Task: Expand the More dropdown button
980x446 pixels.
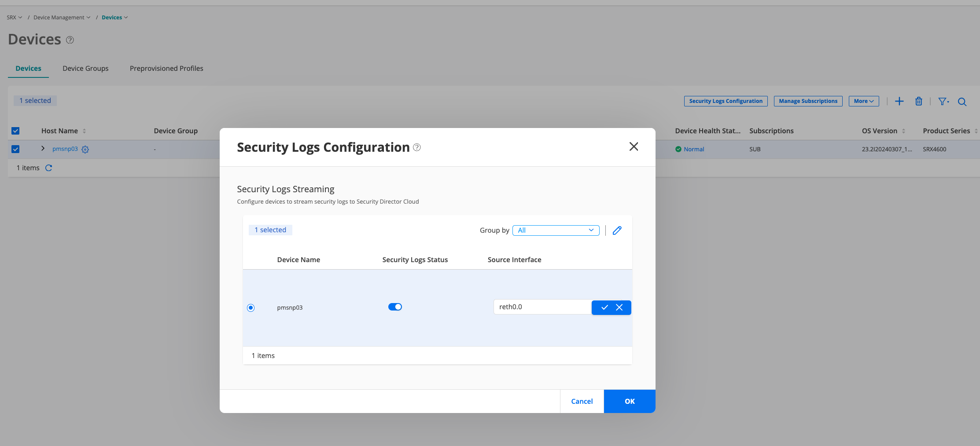Action: pyautogui.click(x=863, y=101)
